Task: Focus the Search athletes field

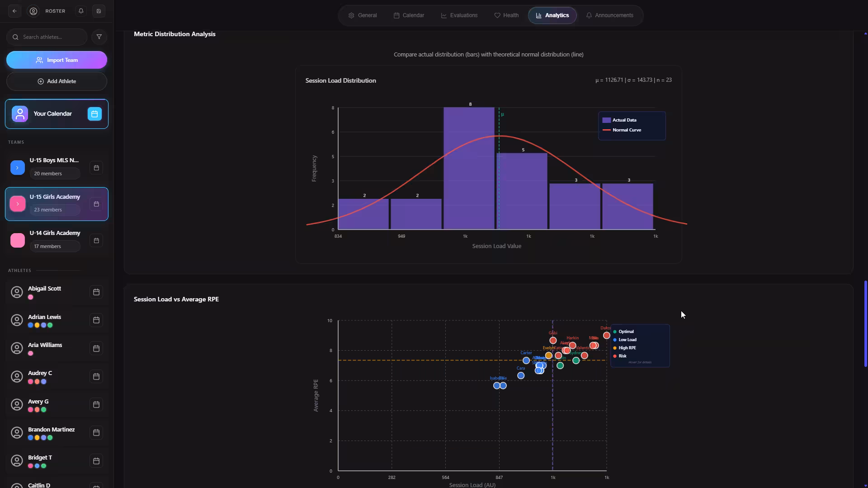Action: pyautogui.click(x=47, y=37)
